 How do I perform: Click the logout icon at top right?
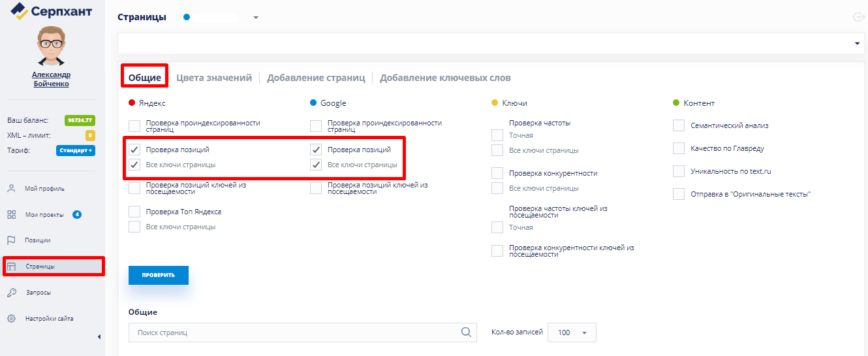tap(858, 18)
